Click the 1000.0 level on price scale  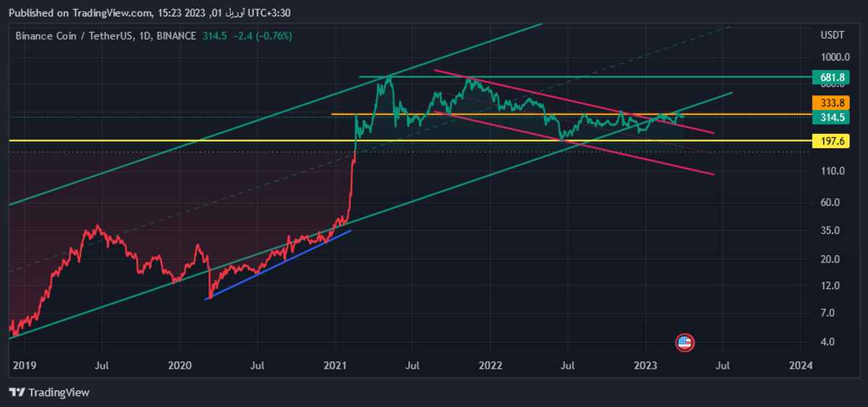tap(835, 57)
